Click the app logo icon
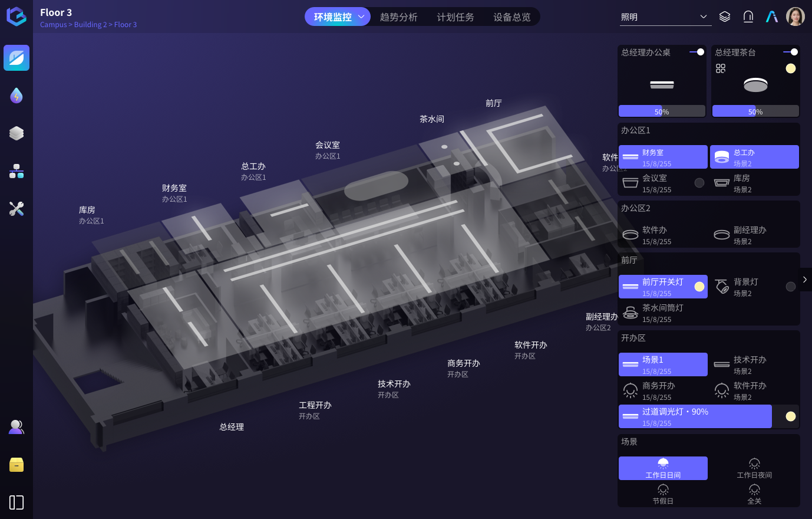The image size is (812, 519). pyautogui.click(x=16, y=17)
